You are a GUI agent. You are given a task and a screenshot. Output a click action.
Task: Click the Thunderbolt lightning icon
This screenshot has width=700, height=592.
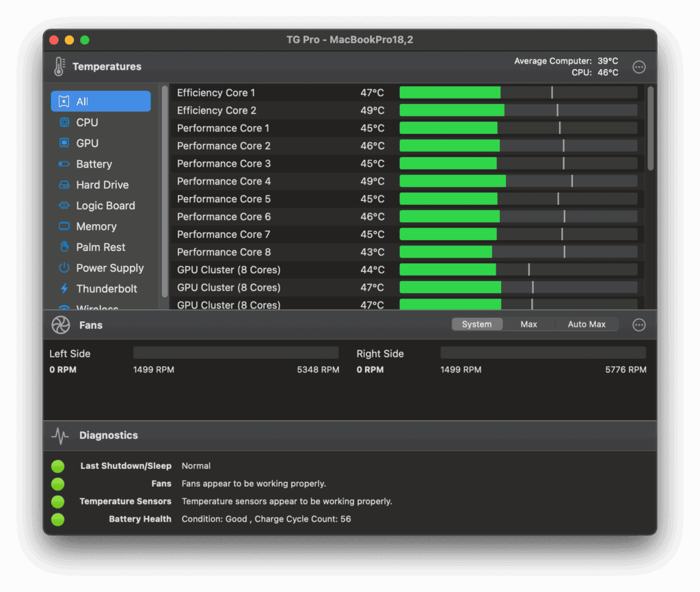tap(64, 288)
